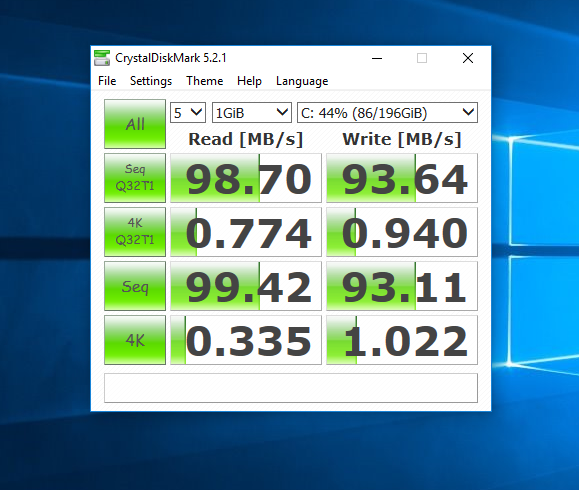The height and width of the screenshot is (490, 579).
Task: Start the Seq Q32T1 benchmark
Action: click(x=135, y=178)
